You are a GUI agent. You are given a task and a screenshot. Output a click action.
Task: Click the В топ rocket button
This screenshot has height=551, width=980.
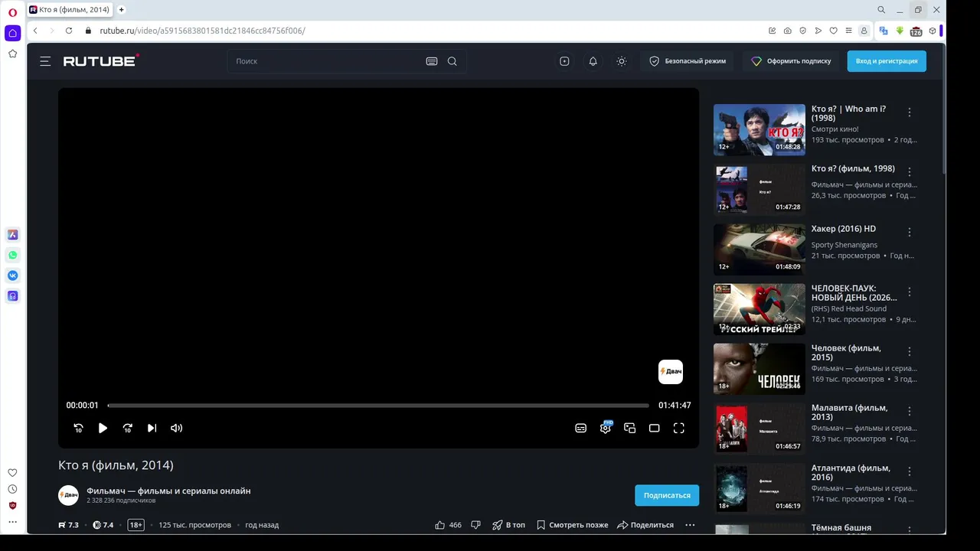pyautogui.click(x=508, y=525)
